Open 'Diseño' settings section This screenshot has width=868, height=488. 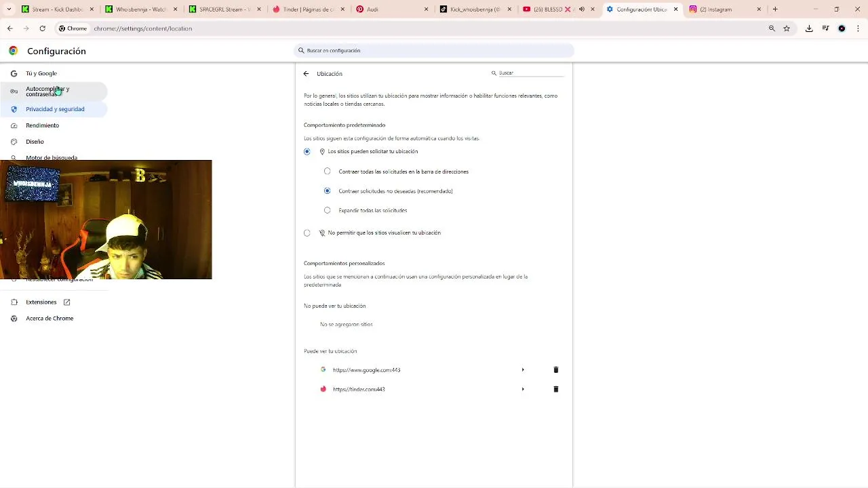click(35, 142)
